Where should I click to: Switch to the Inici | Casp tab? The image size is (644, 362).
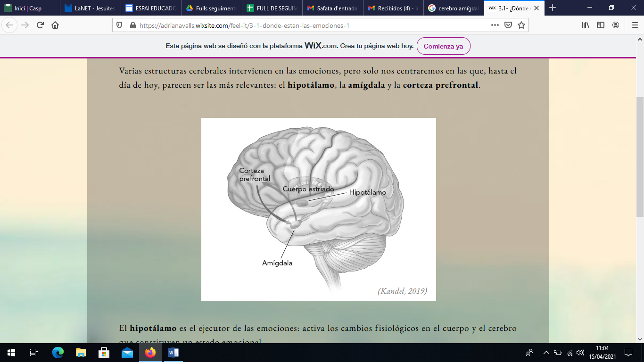click(x=30, y=8)
